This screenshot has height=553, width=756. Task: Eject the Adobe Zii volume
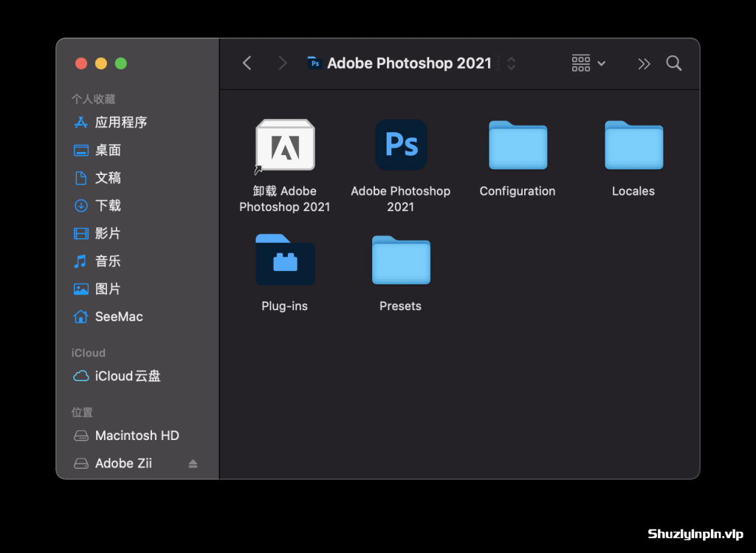[x=193, y=464]
